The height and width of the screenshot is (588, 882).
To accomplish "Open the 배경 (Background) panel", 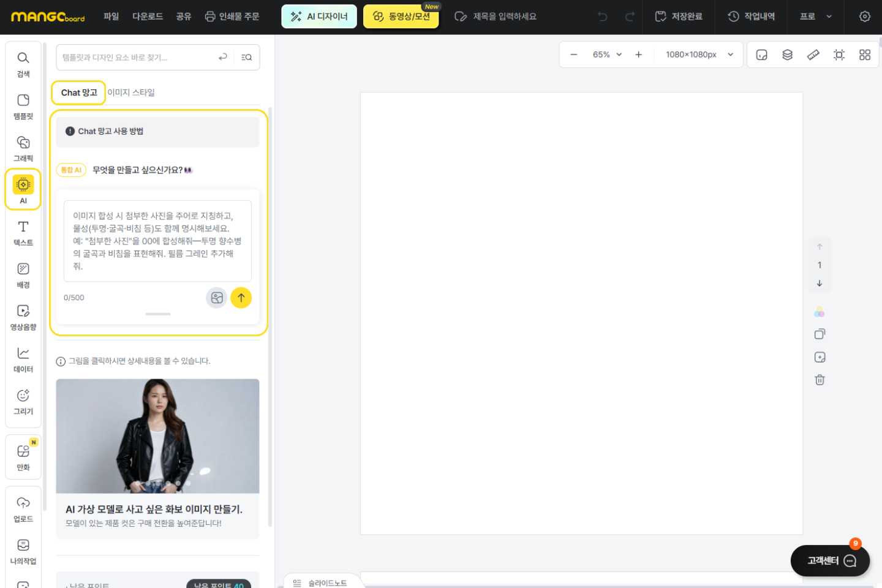I will click(23, 275).
